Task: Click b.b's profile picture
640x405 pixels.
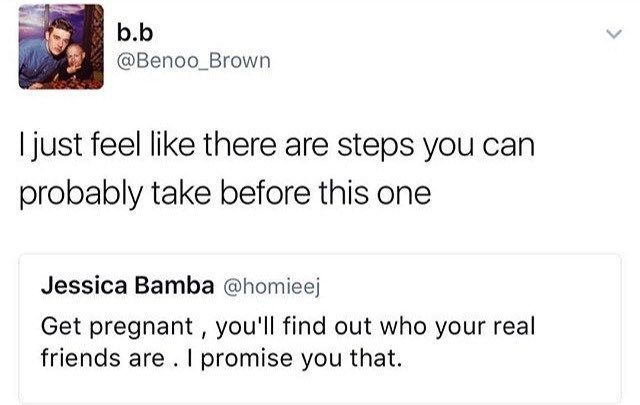Action: (x=60, y=46)
